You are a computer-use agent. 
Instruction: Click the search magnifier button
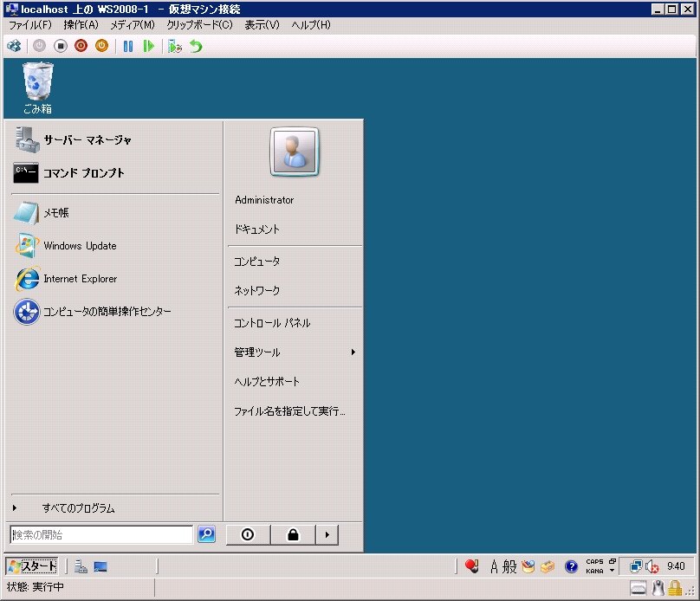coord(206,534)
